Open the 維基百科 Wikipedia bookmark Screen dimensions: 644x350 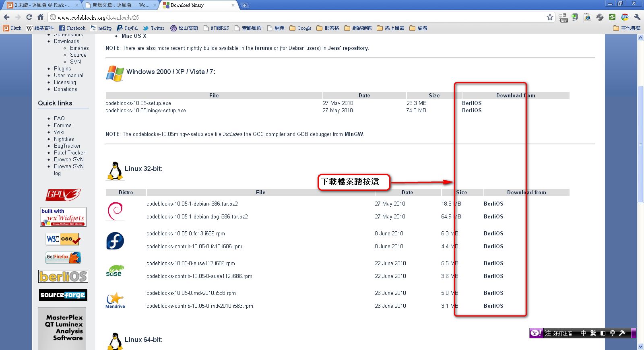[x=40, y=28]
